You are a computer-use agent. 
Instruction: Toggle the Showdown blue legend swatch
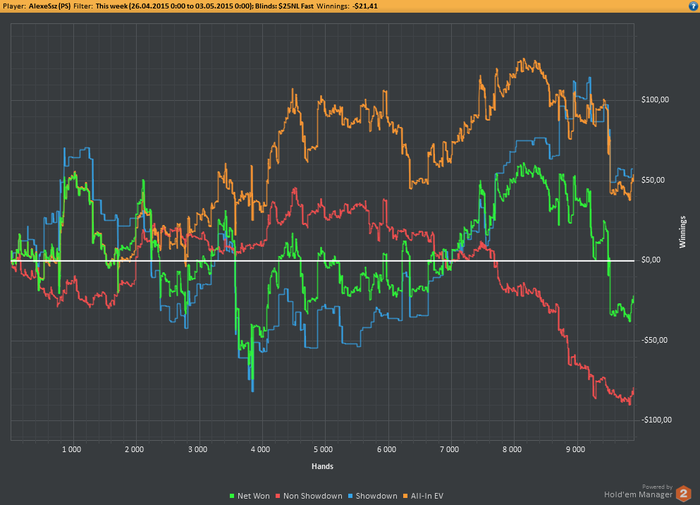350,496
